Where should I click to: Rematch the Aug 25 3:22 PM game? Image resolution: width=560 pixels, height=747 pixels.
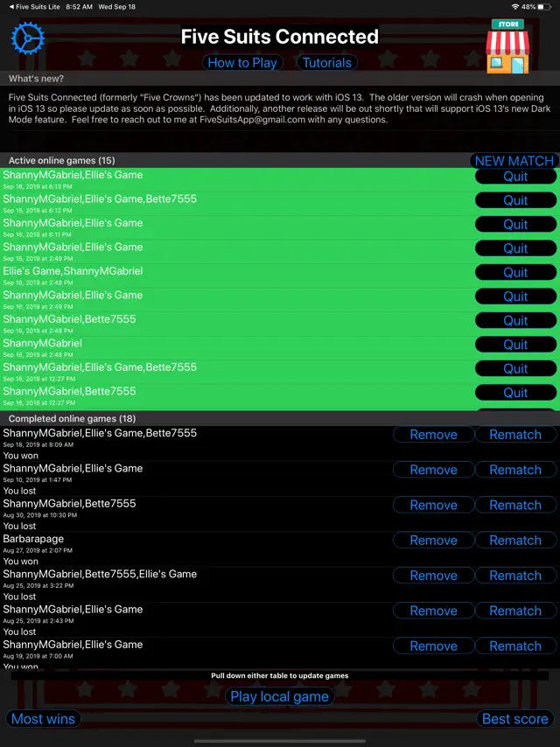pos(515,576)
